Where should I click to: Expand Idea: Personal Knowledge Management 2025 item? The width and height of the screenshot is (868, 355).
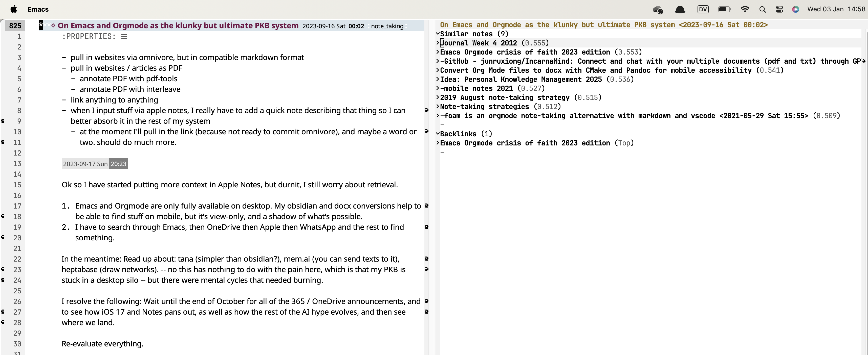point(437,79)
